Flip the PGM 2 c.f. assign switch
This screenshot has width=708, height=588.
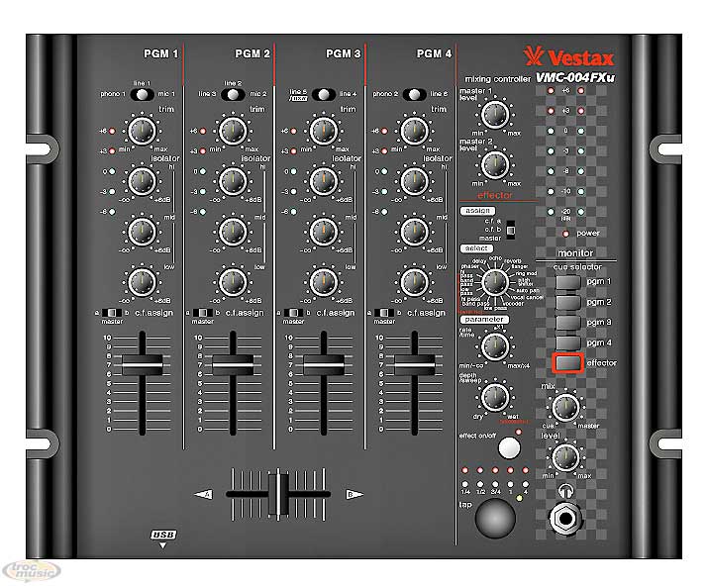pos(229,312)
